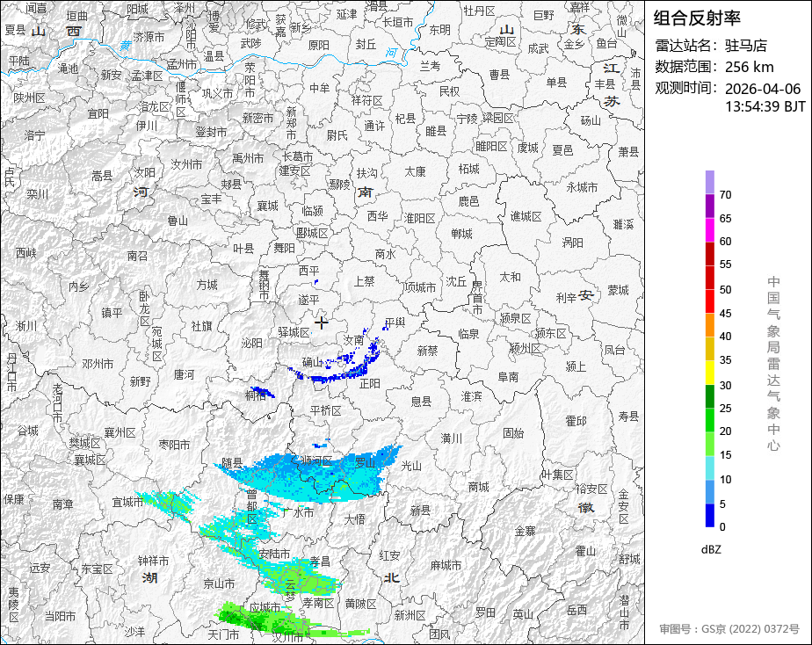Click the 曹县 label on the map
The image size is (812, 645).
pyautogui.click(x=500, y=75)
